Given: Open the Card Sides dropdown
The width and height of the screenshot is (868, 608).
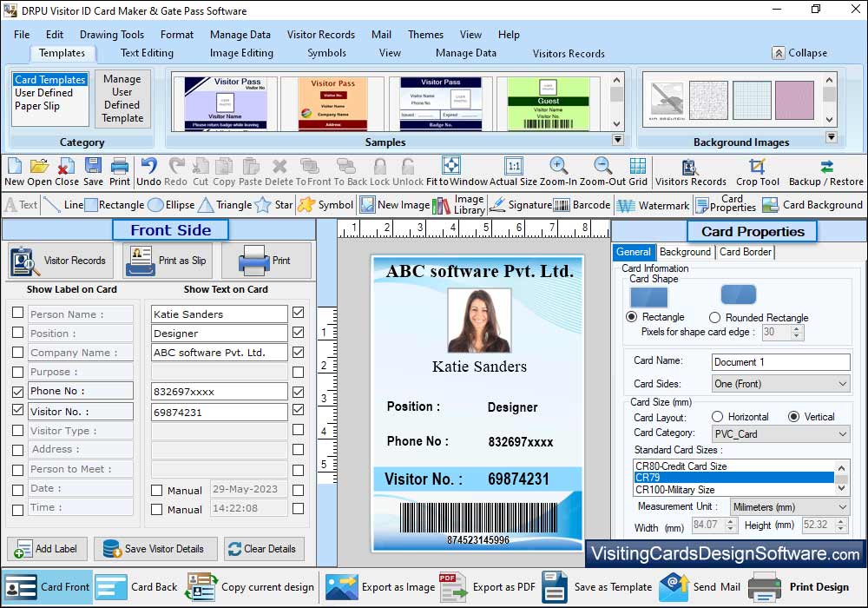Looking at the screenshot, I should coord(780,384).
